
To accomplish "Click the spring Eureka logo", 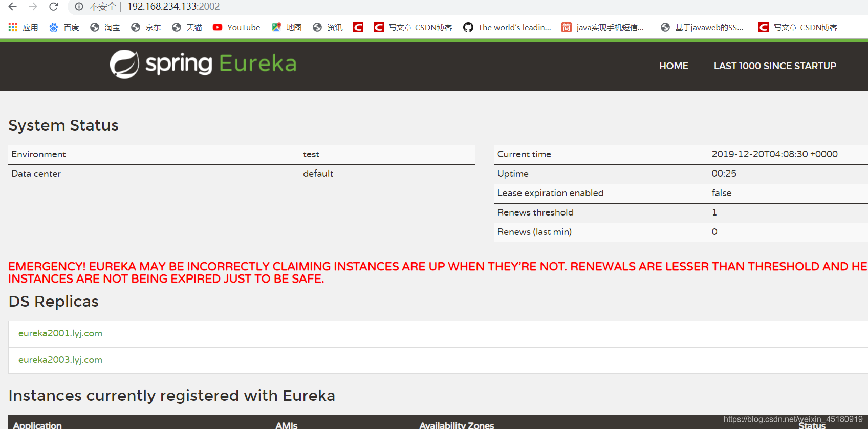I will tap(203, 64).
